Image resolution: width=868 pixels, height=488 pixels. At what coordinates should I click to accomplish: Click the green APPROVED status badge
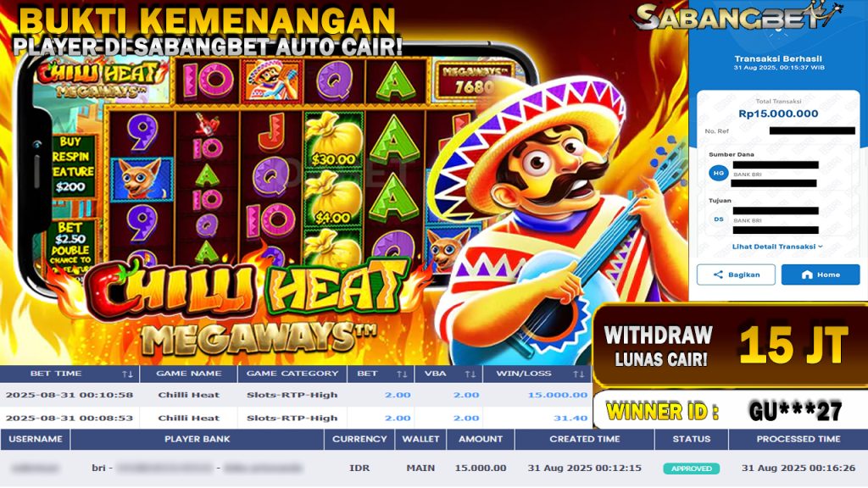pyautogui.click(x=692, y=468)
